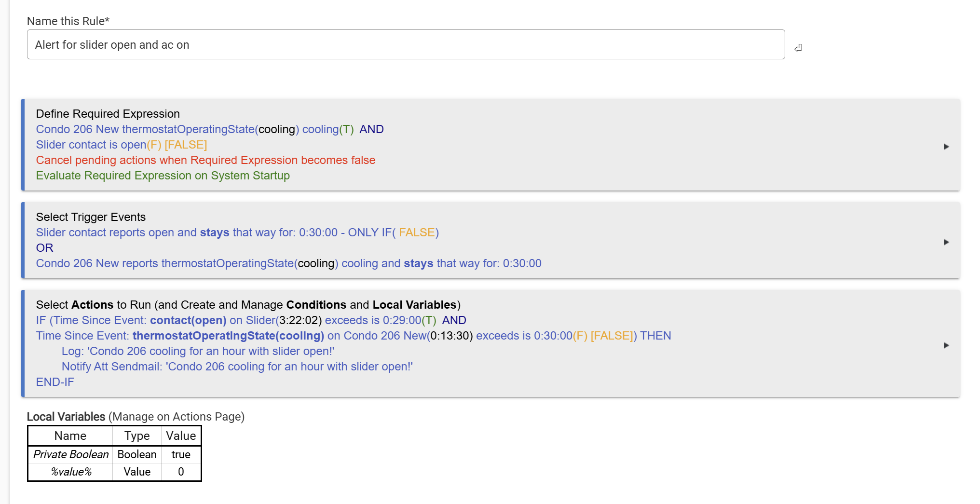
Task: Click 'Cancel pending actions when Required Expression becomes false'
Action: [205, 160]
